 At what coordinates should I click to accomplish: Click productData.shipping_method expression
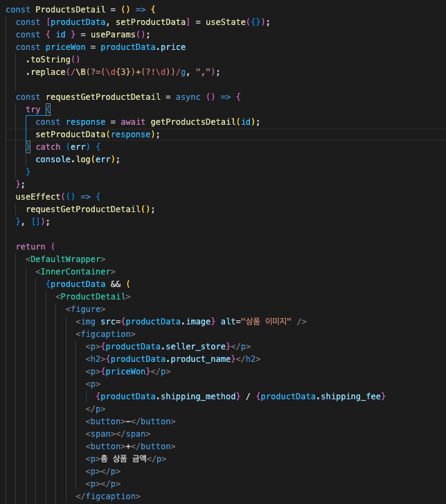[x=168, y=397]
